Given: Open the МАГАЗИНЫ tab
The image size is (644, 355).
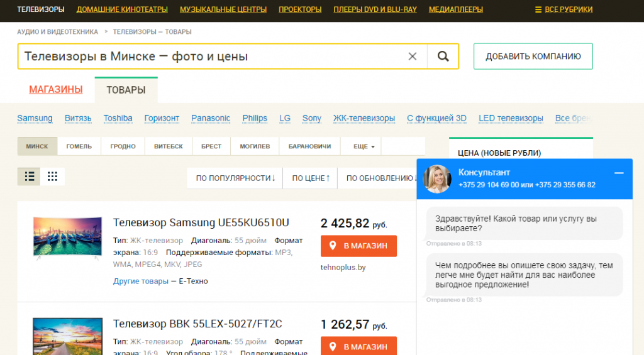Looking at the screenshot, I should tap(56, 89).
